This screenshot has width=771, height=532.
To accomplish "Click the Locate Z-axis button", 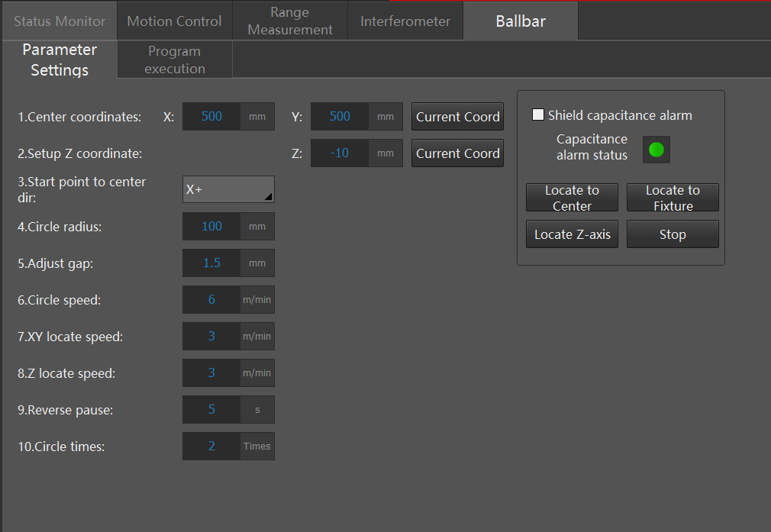I will pyautogui.click(x=572, y=234).
